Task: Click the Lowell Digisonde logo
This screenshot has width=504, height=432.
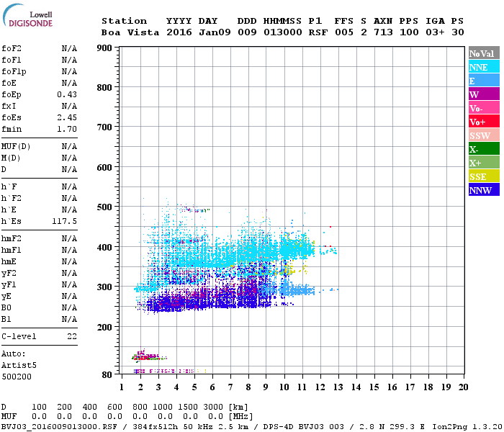Action: pyautogui.click(x=27, y=15)
